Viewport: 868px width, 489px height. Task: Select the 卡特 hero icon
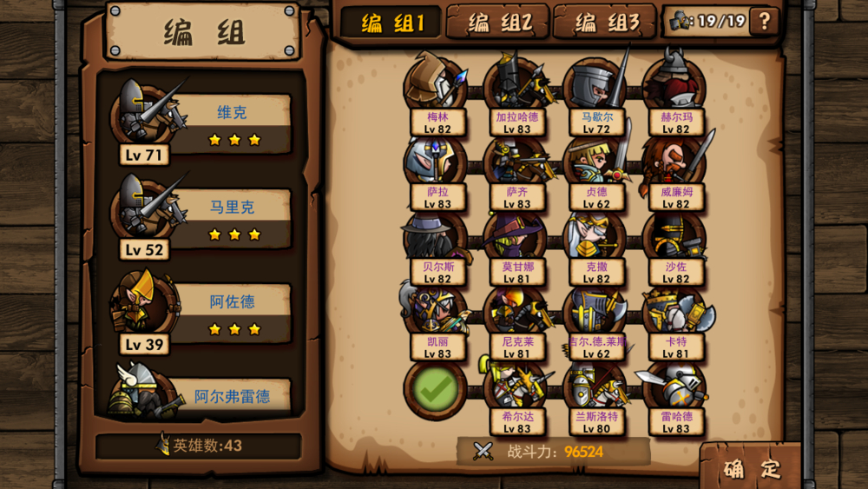675,311
